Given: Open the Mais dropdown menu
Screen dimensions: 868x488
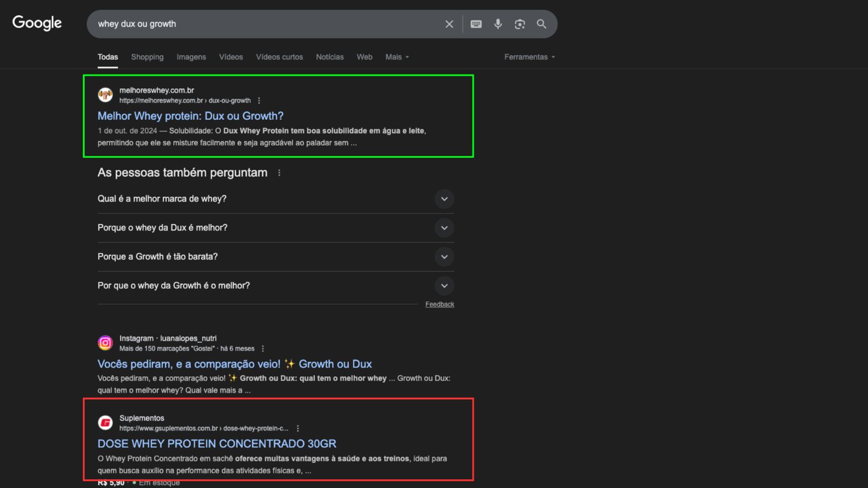Looking at the screenshot, I should pos(397,57).
